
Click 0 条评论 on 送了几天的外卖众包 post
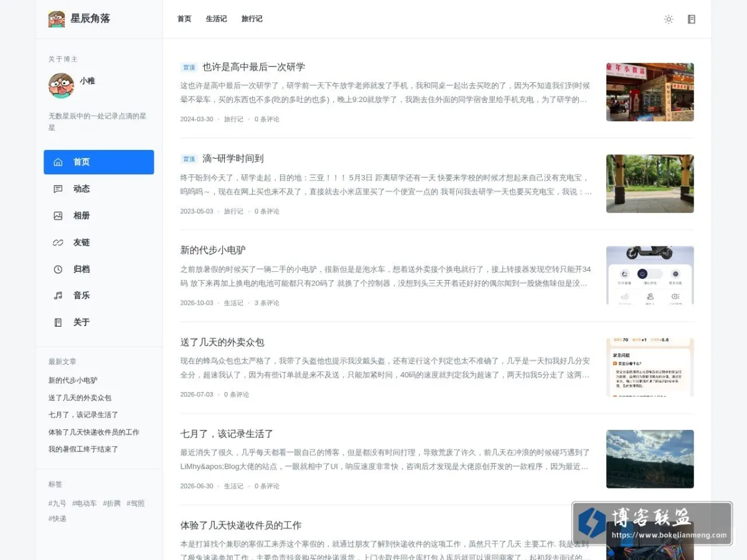pyautogui.click(x=237, y=394)
